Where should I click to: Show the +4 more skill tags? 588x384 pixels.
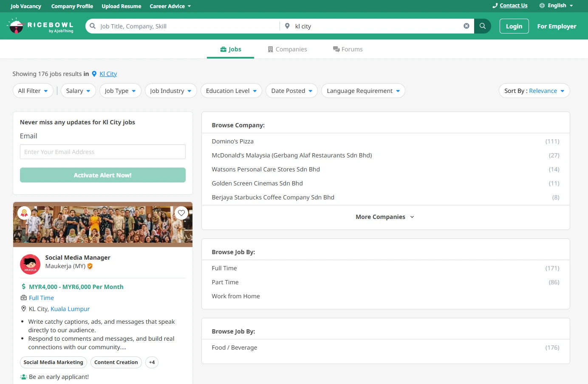coord(152,362)
